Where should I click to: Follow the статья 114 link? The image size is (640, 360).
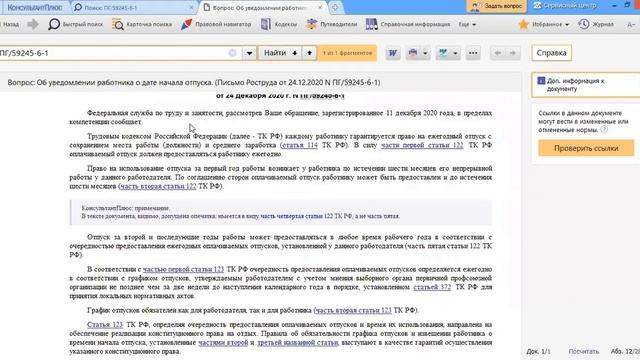click(x=300, y=145)
